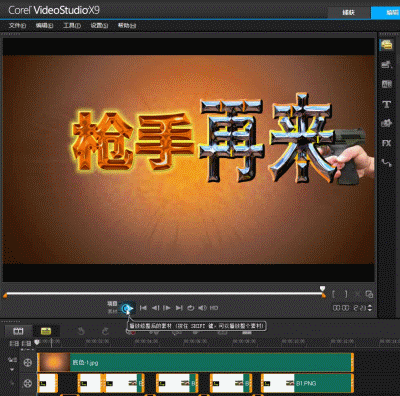
Task: Jump to start with the Home button
Action: point(143,308)
